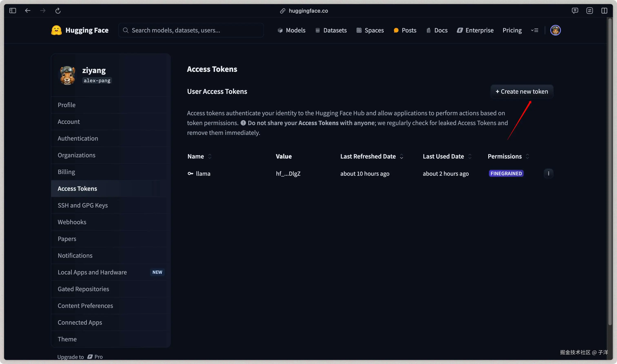Click Create new token button
Screen dimensions: 617x364
522,91
